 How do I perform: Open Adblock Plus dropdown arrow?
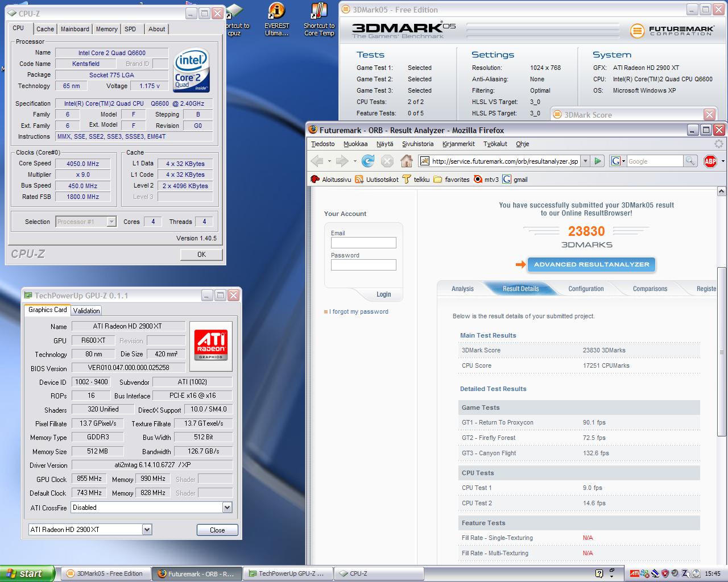(x=722, y=161)
